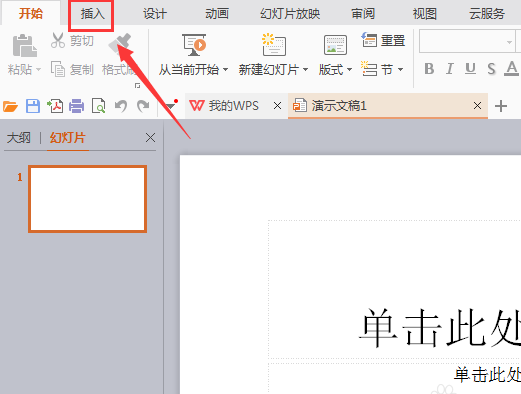
Task: Toggle text shadow S
Action: point(491,69)
